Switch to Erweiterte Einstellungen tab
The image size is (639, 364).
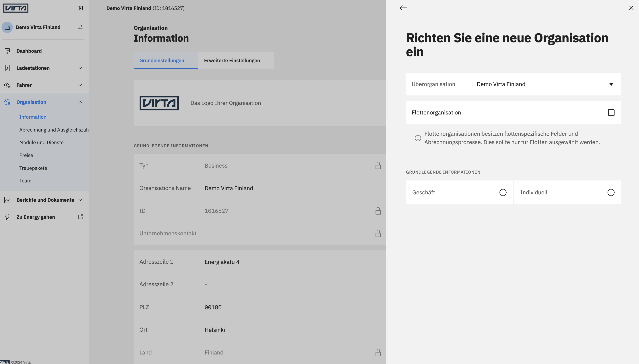(x=236, y=60)
